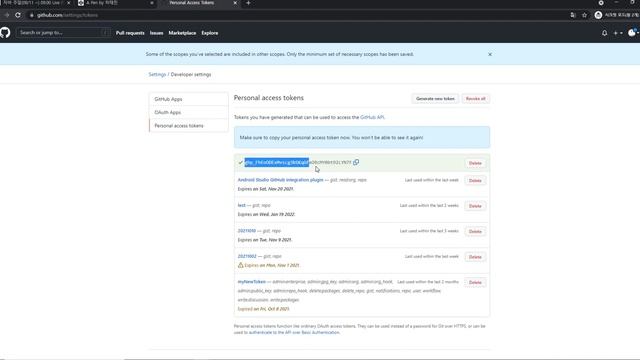Click the expiry warning triangle for 20211002
640x360 pixels.
(x=240, y=265)
